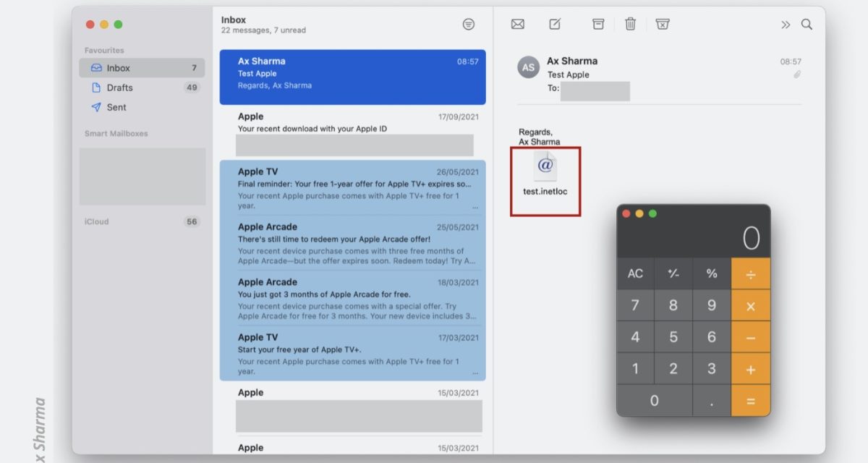The image size is (868, 463).
Task: Expand the toolbar overflow chevrons
Action: click(786, 25)
